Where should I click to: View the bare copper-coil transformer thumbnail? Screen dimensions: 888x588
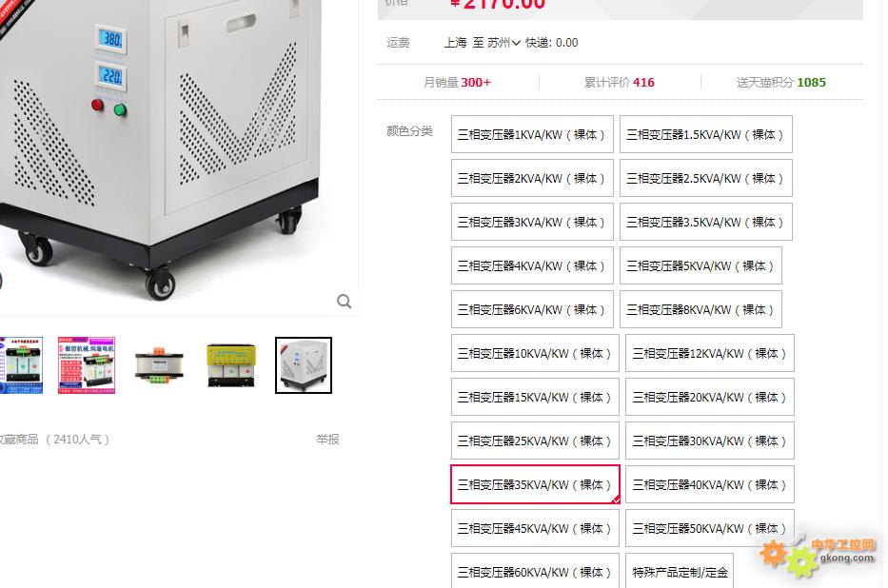pyautogui.click(x=159, y=365)
